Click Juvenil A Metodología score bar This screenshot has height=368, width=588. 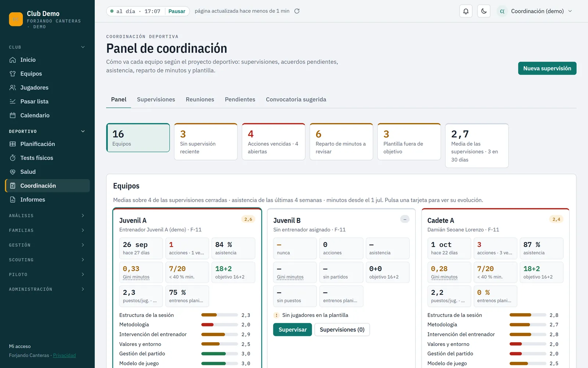pos(219,325)
